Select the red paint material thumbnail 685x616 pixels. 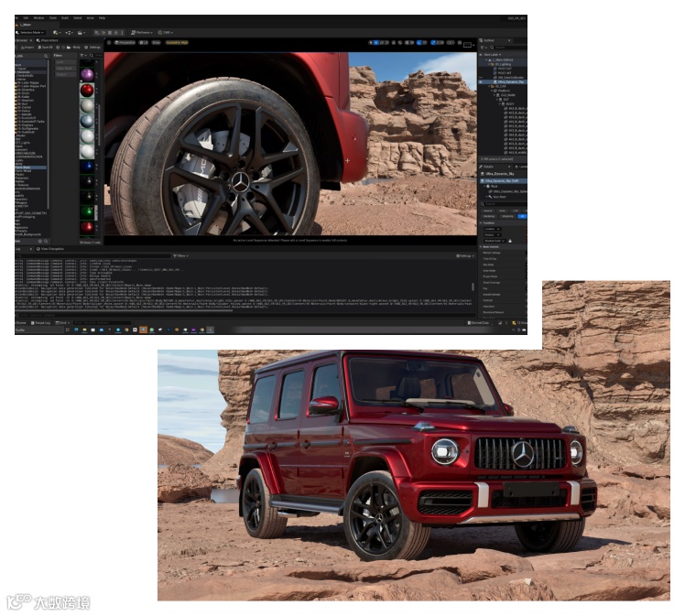pyautogui.click(x=87, y=91)
